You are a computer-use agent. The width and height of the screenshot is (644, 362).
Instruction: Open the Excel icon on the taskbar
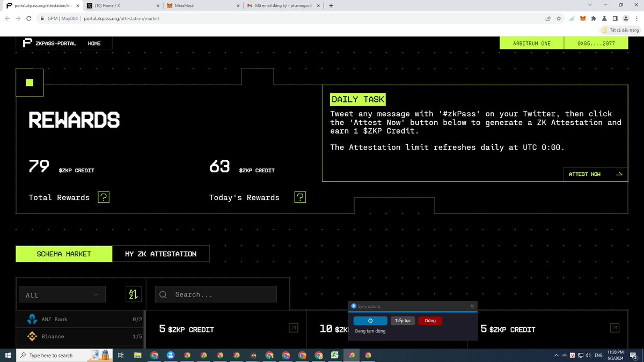click(335, 355)
